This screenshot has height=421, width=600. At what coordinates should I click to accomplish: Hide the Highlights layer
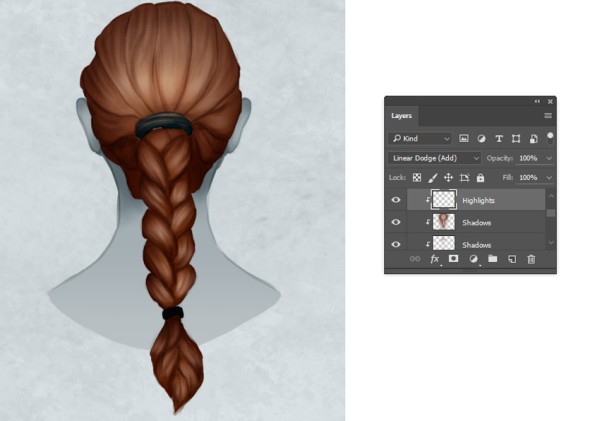[396, 200]
